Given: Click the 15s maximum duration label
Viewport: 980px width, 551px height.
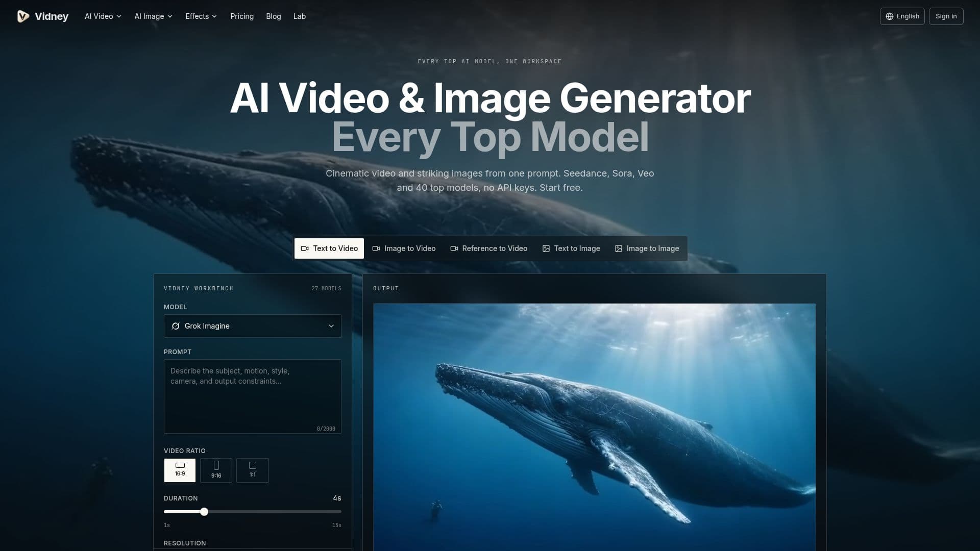Looking at the screenshot, I should click(x=337, y=525).
